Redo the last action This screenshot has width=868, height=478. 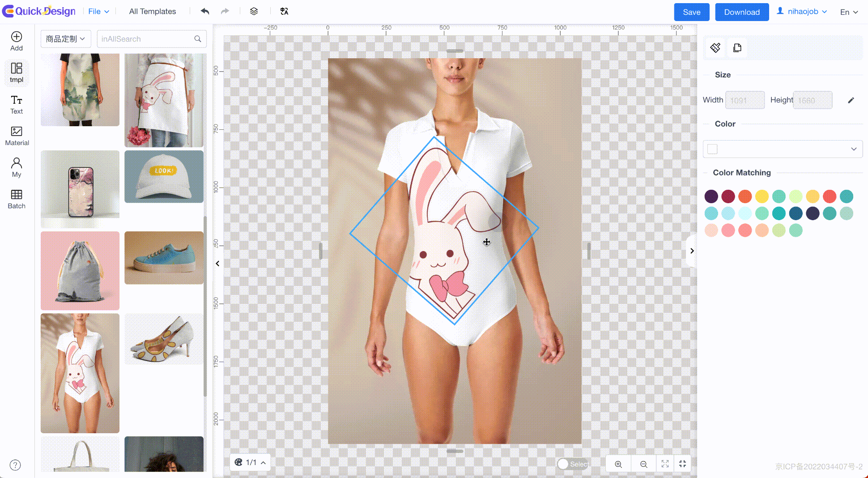tap(225, 11)
